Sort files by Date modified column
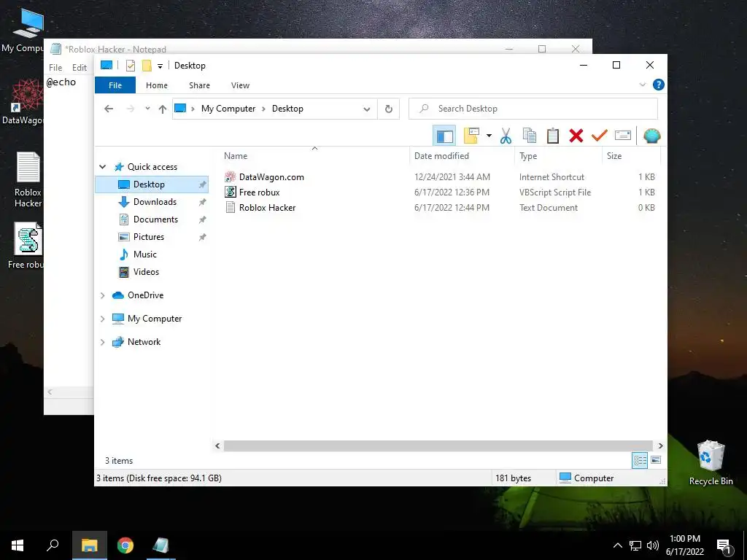 [441, 156]
